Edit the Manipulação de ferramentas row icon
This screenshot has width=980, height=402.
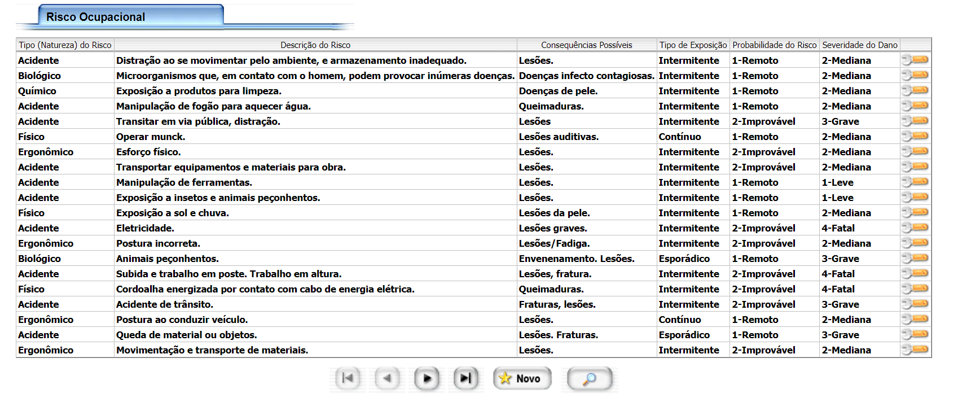click(915, 182)
